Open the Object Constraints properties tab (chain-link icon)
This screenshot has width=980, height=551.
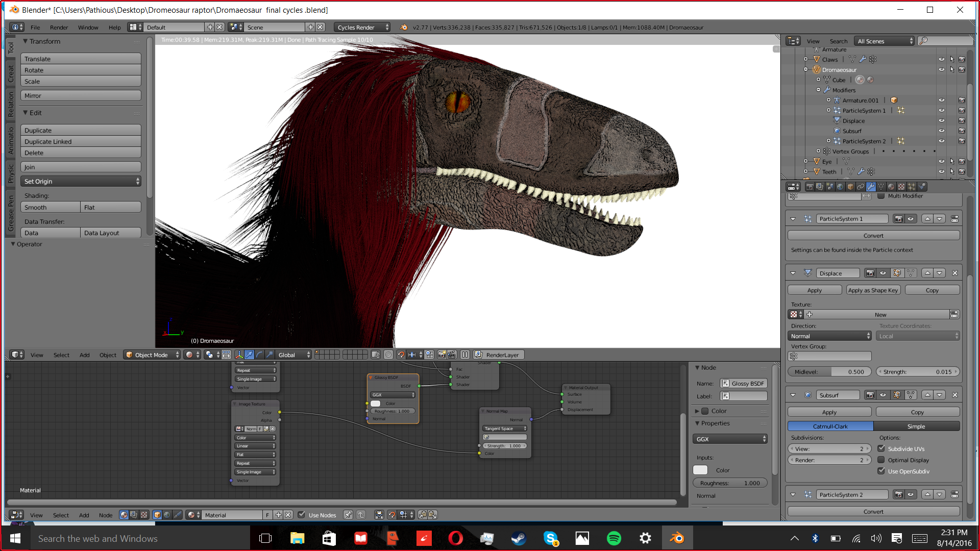(x=861, y=187)
